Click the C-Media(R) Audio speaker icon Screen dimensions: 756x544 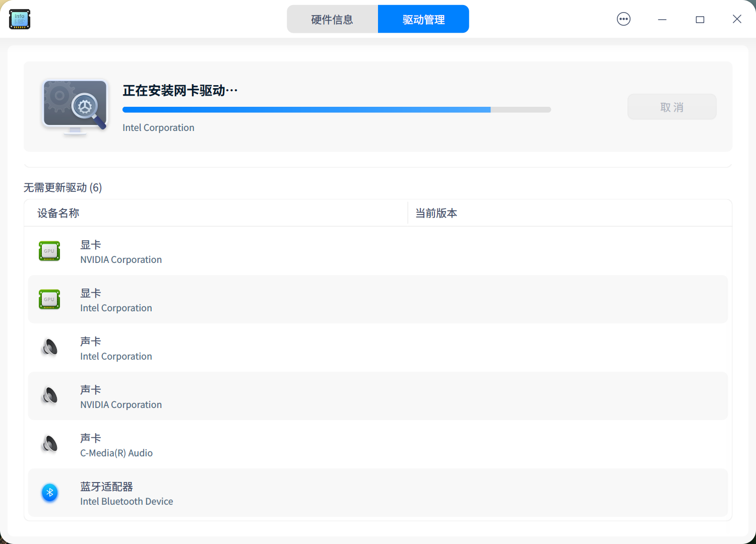pos(49,444)
